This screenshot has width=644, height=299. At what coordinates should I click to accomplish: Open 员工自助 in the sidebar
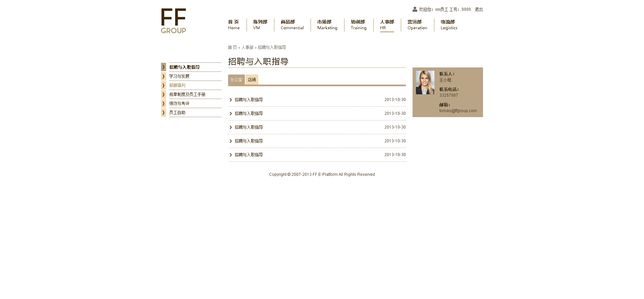177,112
